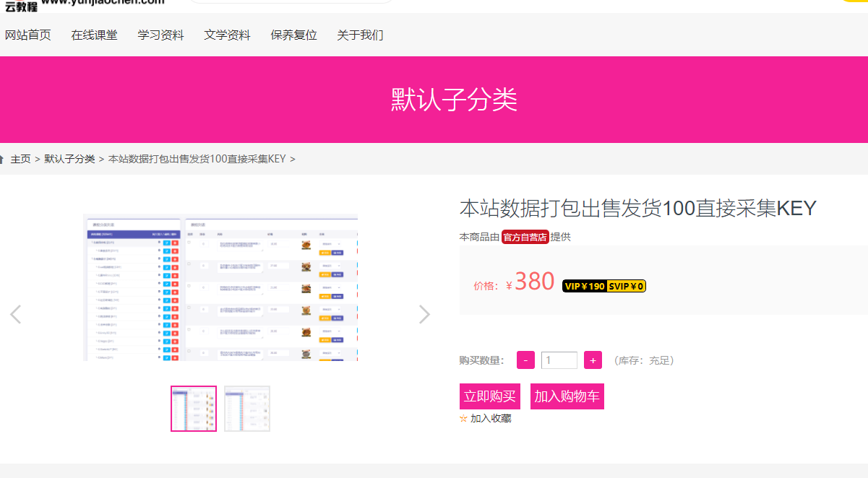Screen dimensions: 868x478
Task: Decrease purchase quantity with minus button
Action: pos(525,360)
